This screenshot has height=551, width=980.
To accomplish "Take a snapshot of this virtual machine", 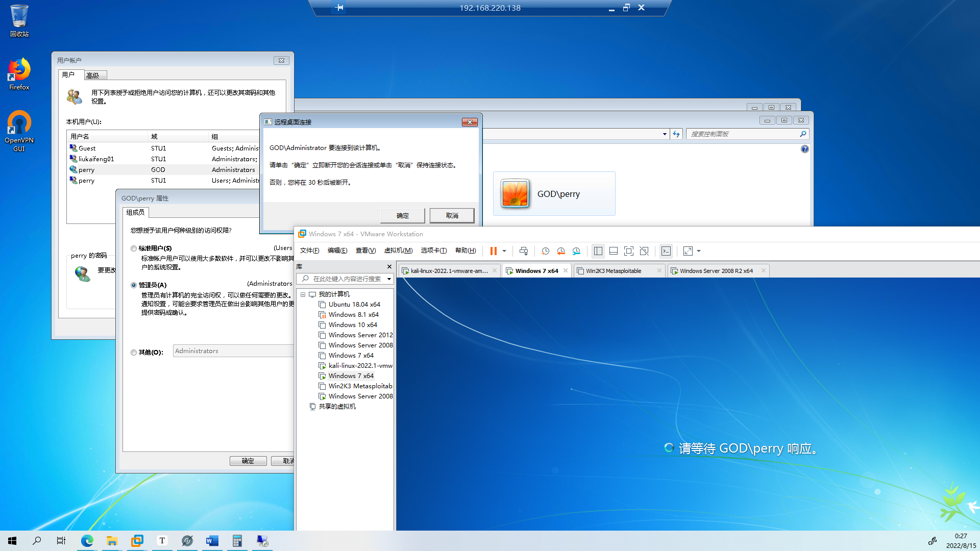I will coord(545,251).
